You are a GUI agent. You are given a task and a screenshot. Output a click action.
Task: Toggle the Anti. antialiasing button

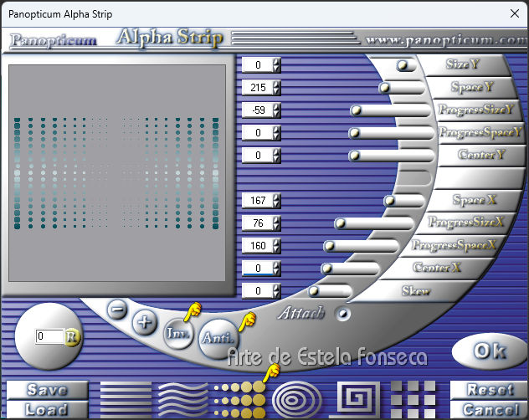coord(219,338)
